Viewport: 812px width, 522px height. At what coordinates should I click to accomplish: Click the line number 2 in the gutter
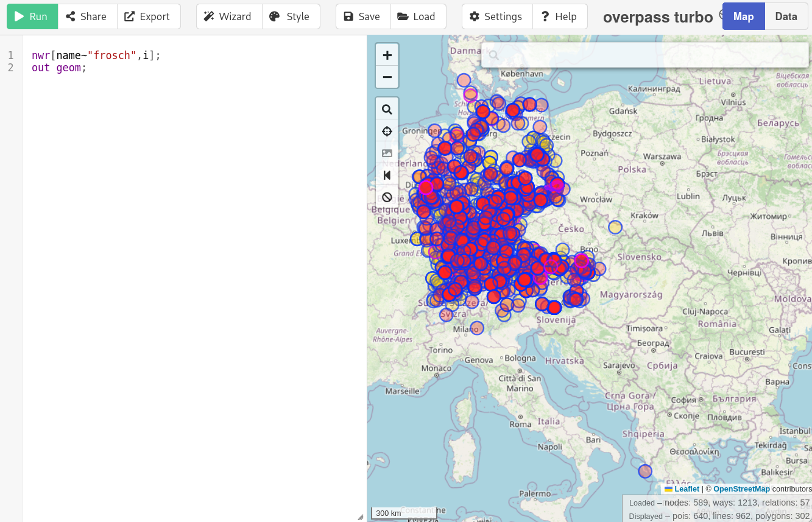pyautogui.click(x=10, y=68)
